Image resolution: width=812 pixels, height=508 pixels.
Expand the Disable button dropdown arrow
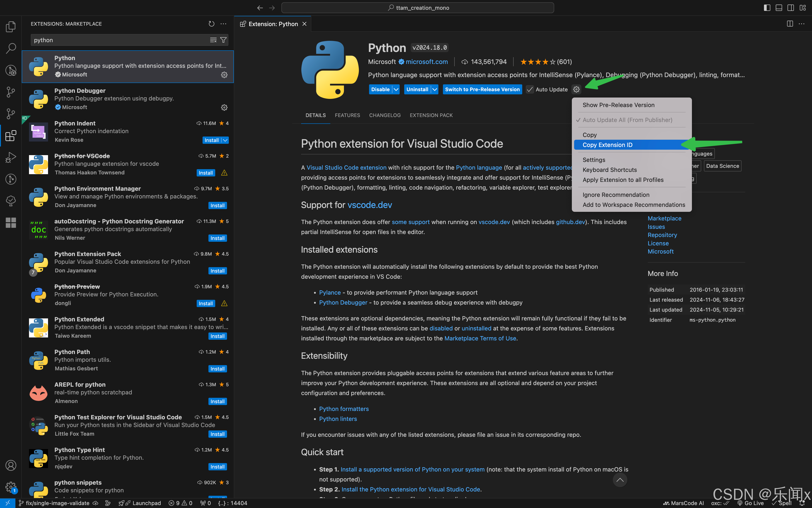(396, 89)
